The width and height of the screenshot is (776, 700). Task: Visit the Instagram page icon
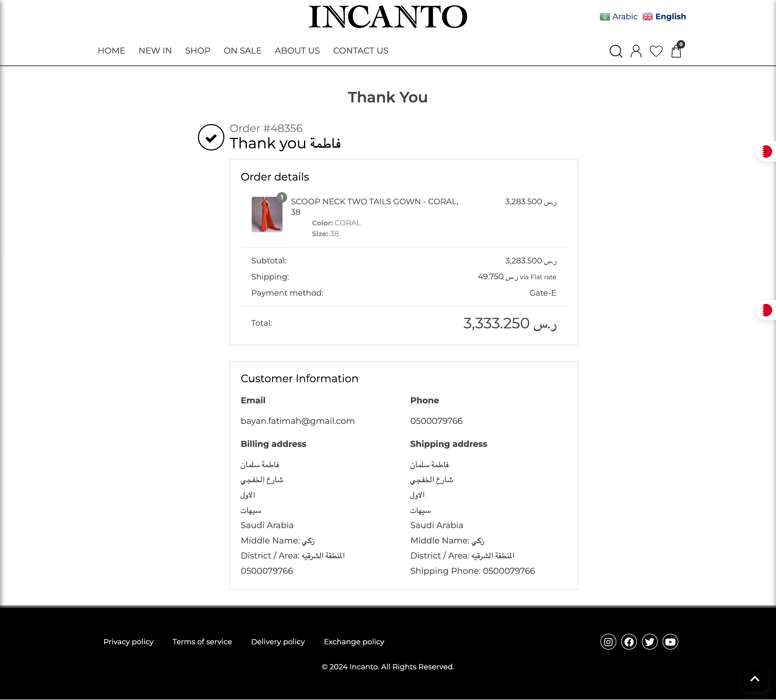point(608,642)
